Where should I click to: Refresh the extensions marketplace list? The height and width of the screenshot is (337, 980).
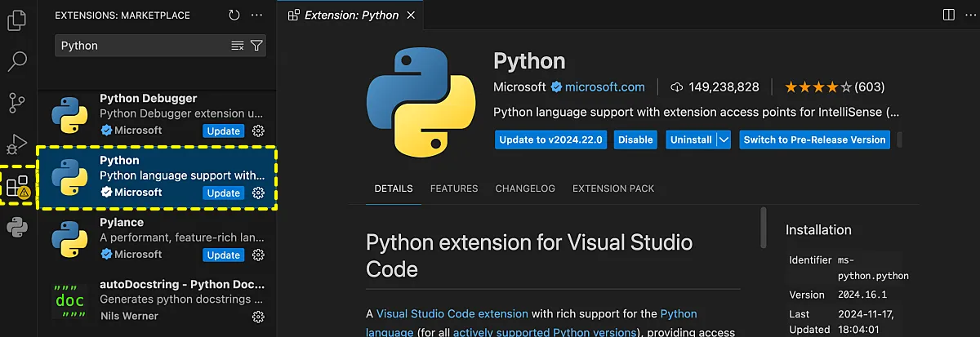click(234, 15)
